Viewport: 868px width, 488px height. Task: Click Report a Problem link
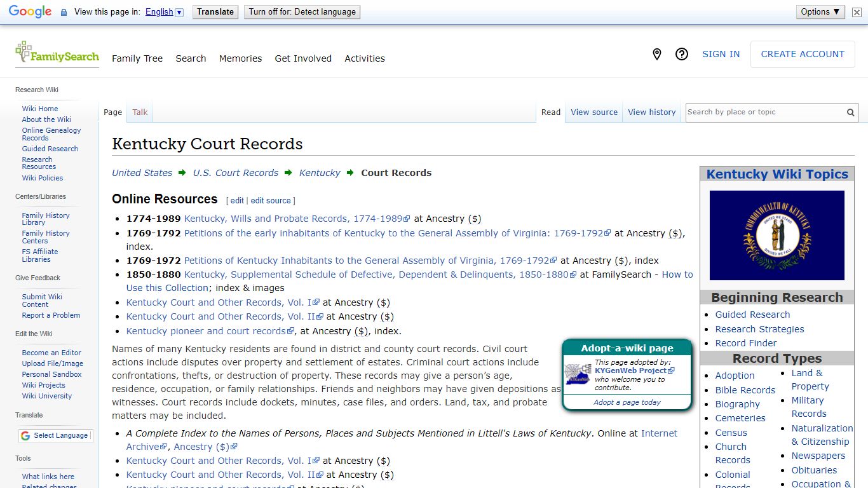coord(51,315)
